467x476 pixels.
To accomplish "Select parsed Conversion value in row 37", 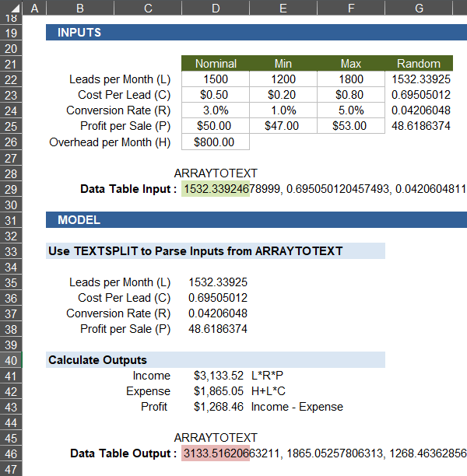I will click(x=218, y=313).
